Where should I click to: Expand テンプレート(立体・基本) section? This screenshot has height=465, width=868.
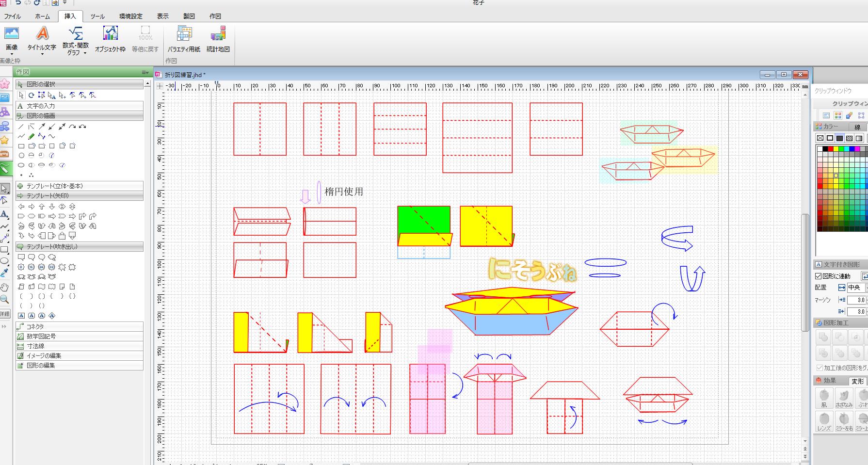pyautogui.click(x=80, y=186)
